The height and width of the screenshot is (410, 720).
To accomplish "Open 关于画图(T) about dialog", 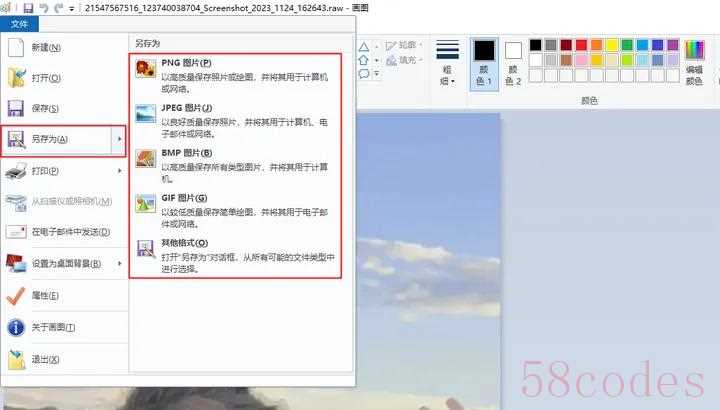I will pyautogui.click(x=64, y=327).
